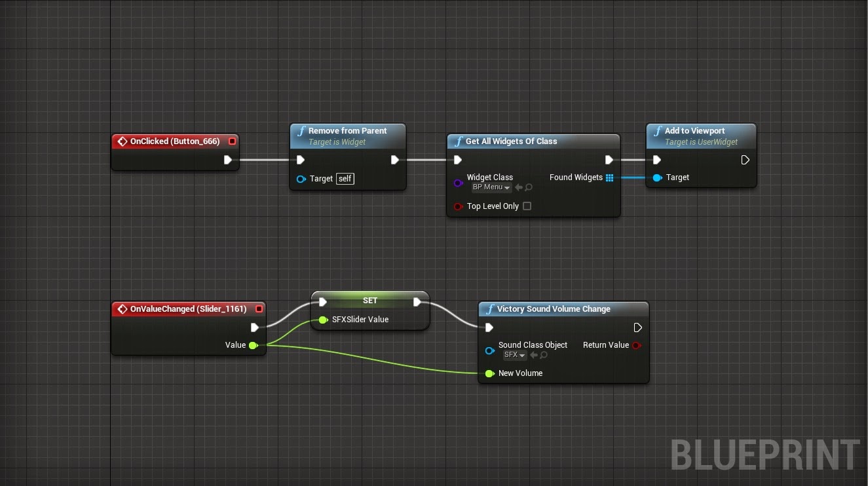Click Victory Sound Volume Change's function icon
This screenshot has width=868, height=486.
tap(489, 308)
